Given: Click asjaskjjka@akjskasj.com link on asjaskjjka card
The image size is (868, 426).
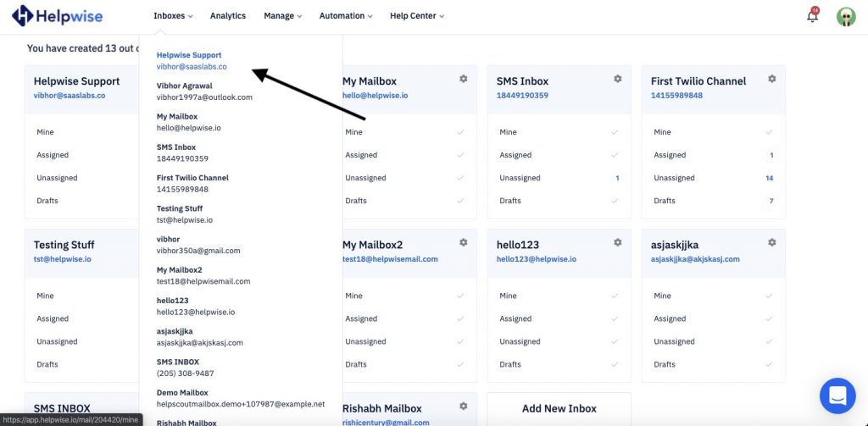Looking at the screenshot, I should coord(695,259).
